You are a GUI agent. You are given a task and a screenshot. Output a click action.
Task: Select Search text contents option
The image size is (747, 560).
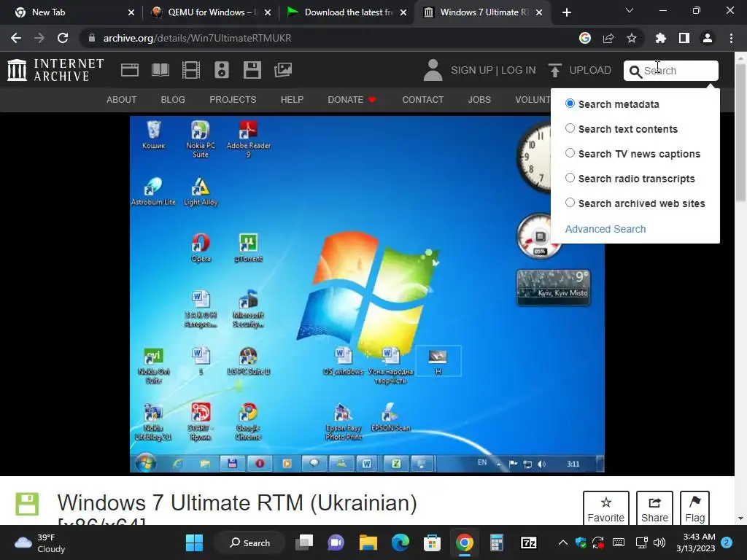coord(570,128)
